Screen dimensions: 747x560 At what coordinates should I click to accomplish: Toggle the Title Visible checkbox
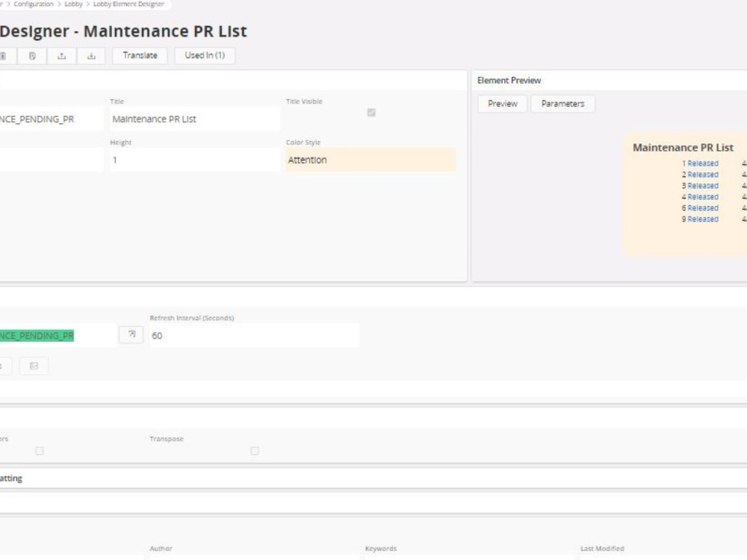pos(371,113)
